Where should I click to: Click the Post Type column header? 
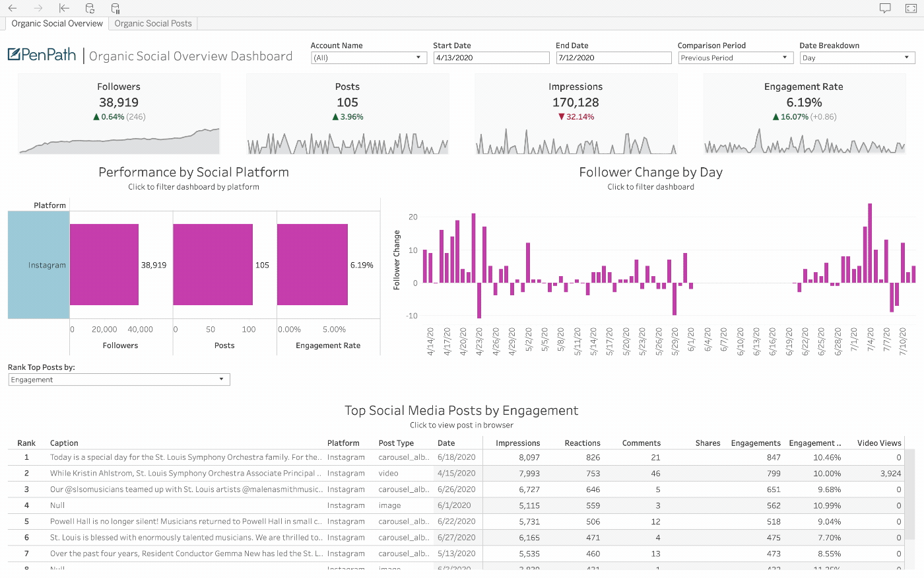coord(396,443)
